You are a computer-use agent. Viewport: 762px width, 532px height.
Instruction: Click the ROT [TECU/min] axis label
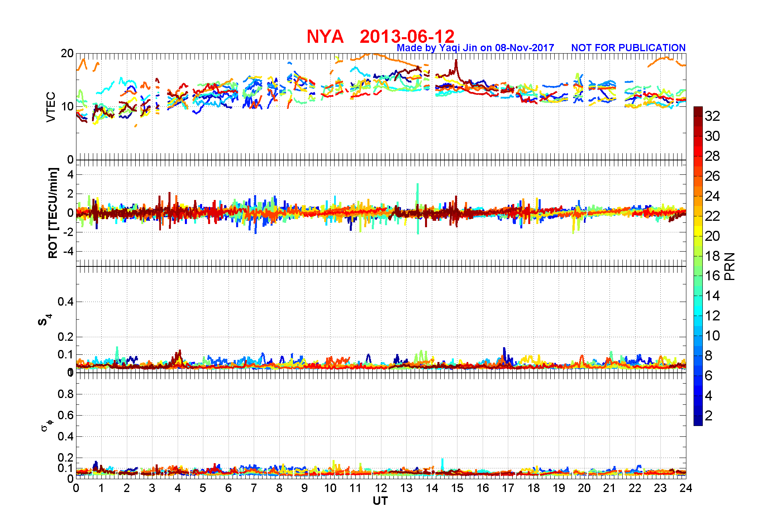(53, 213)
